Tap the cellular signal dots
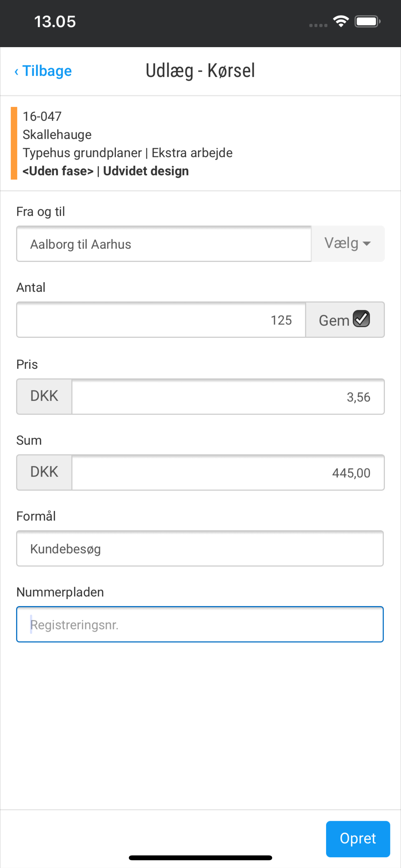The width and height of the screenshot is (401, 868). 318,25
